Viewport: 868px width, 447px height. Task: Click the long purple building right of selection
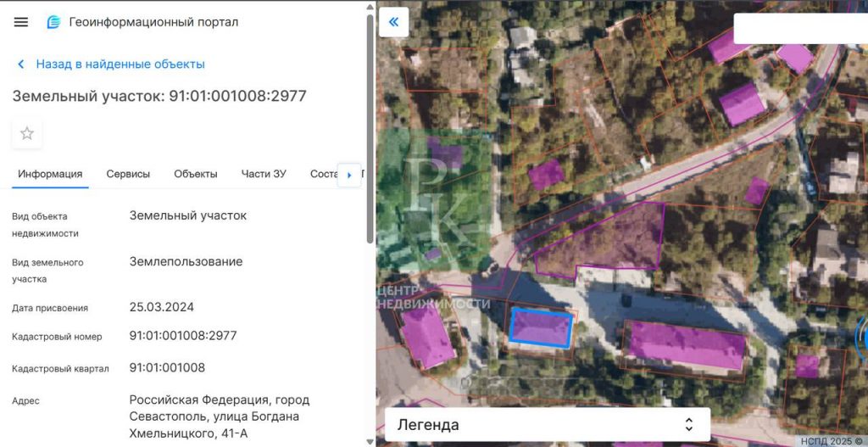point(687,344)
